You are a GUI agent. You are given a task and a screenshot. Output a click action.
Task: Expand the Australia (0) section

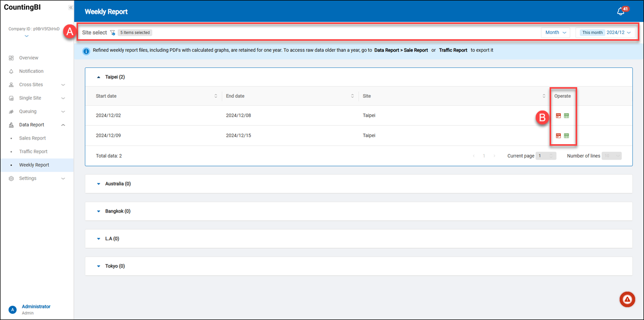[x=99, y=184]
